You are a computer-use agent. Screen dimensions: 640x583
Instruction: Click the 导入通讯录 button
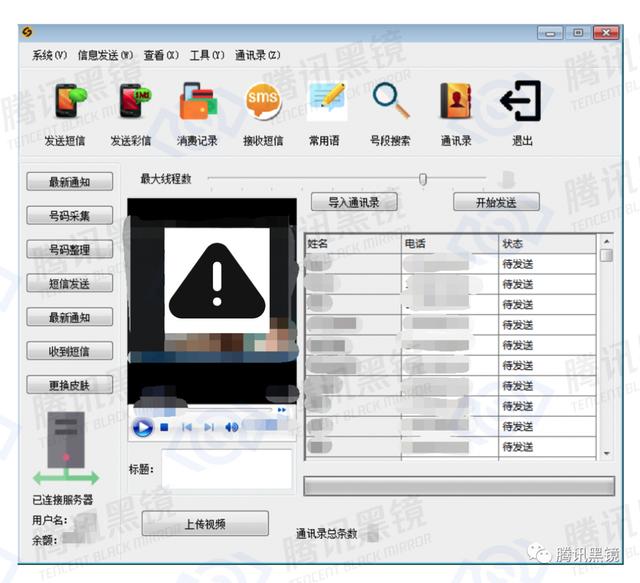(x=354, y=202)
